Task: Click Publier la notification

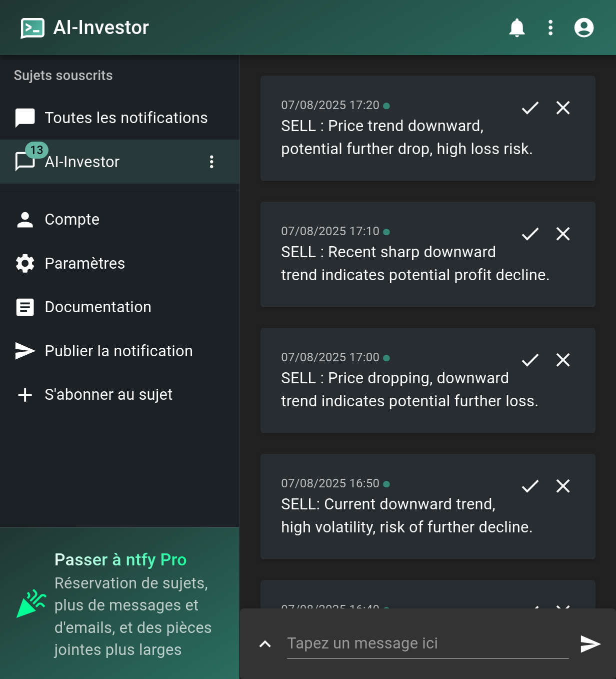Action: [x=118, y=351]
